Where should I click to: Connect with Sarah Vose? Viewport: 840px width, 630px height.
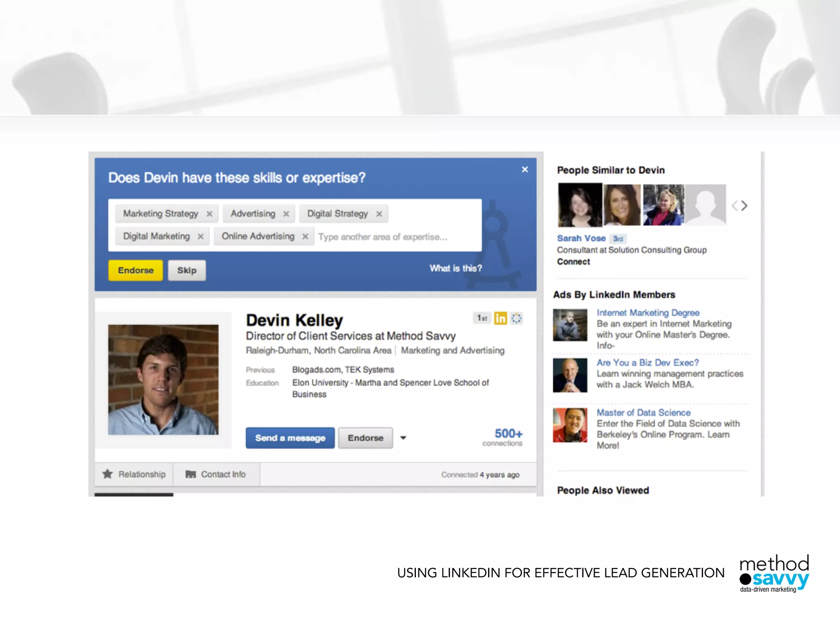[573, 262]
